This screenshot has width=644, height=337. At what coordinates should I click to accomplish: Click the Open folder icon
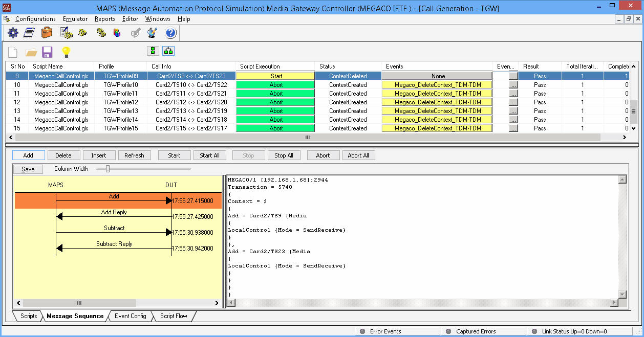(31, 52)
